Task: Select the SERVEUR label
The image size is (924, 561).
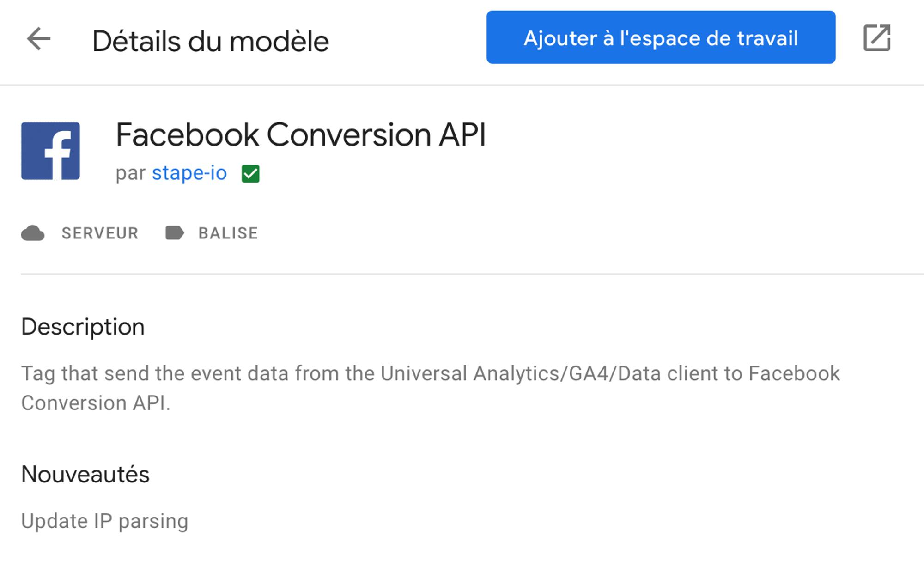Action: 100,233
